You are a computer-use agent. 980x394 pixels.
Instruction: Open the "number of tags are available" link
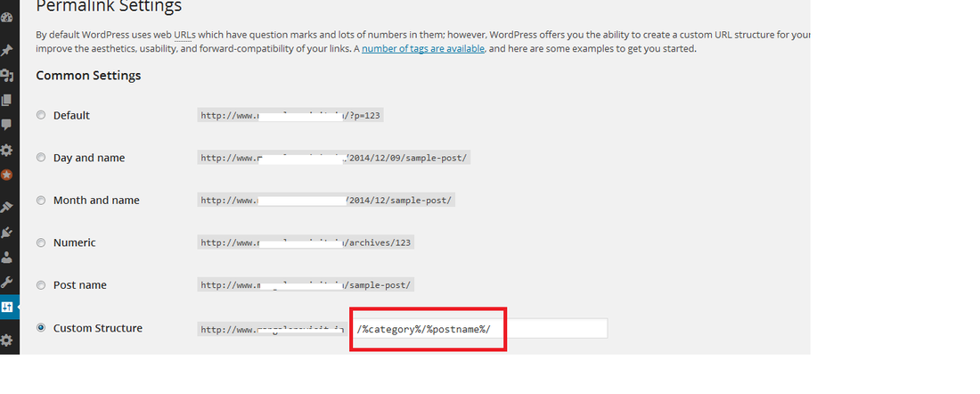(x=423, y=49)
